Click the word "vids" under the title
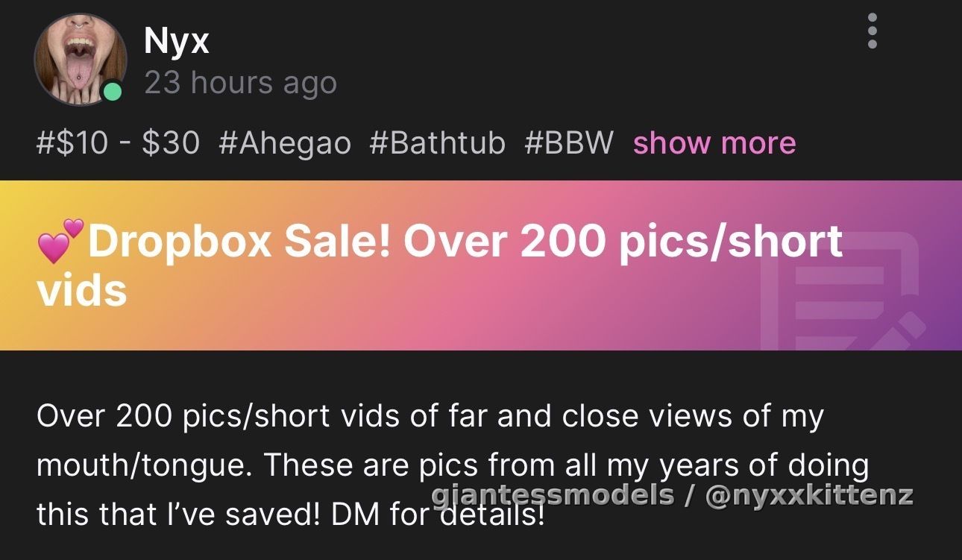962x560 pixels. pos(81,290)
